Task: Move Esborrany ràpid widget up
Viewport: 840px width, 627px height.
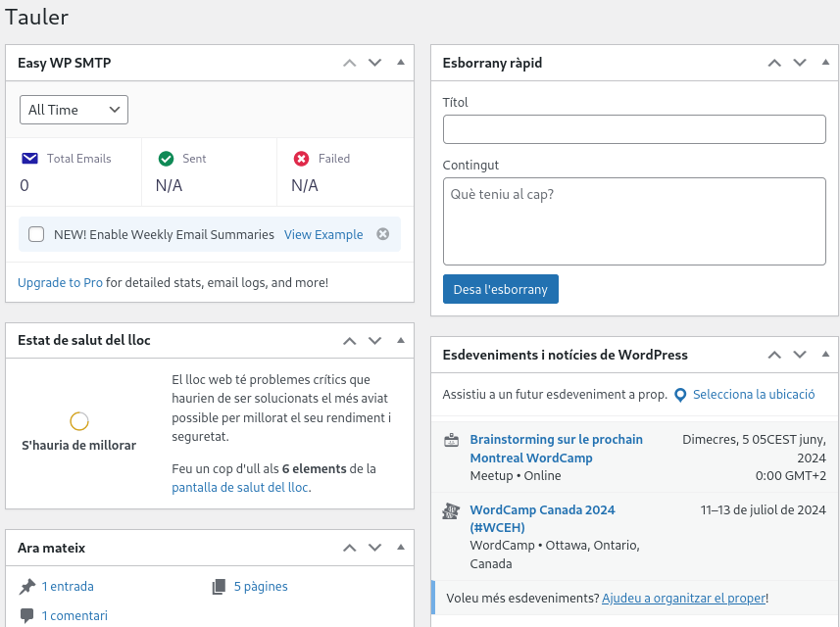Action: click(x=774, y=63)
